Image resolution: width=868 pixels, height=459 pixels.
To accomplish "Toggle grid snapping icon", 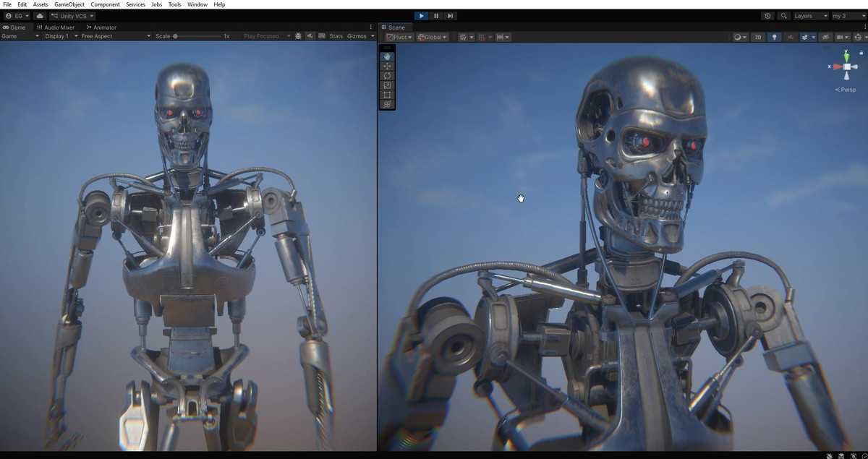I will click(x=481, y=37).
